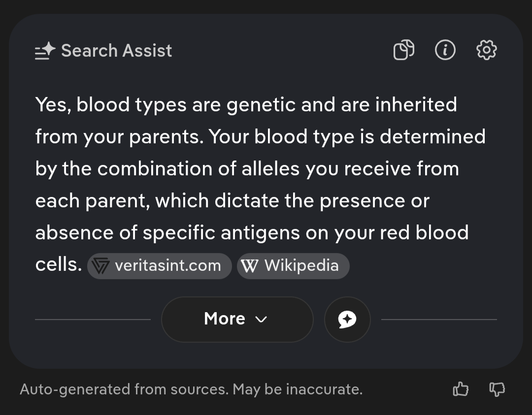Click the Search Assist sparkle icon
532x415 pixels.
pos(45,51)
